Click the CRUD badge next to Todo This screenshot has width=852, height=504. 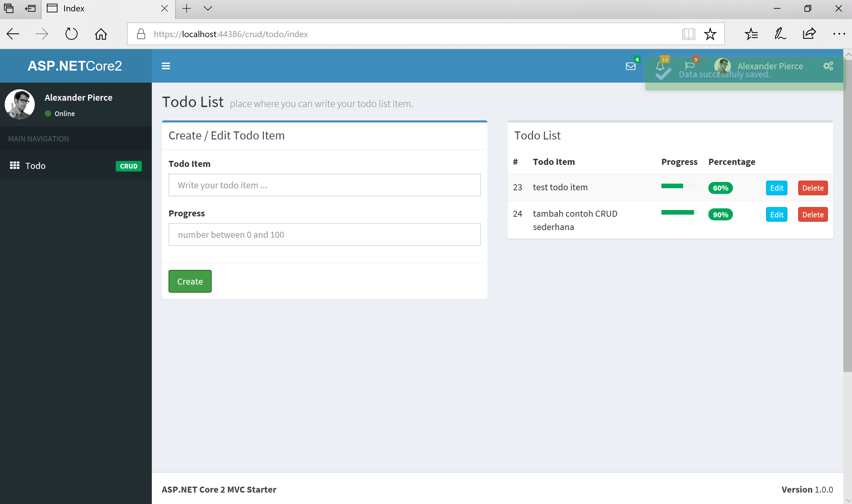[128, 166]
